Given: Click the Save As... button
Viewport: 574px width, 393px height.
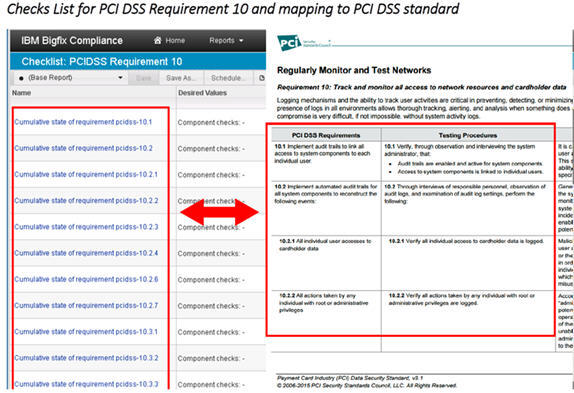Looking at the screenshot, I should tap(181, 78).
